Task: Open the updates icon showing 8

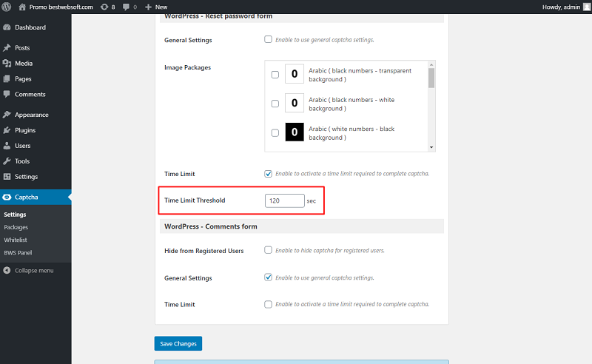Action: (x=104, y=7)
